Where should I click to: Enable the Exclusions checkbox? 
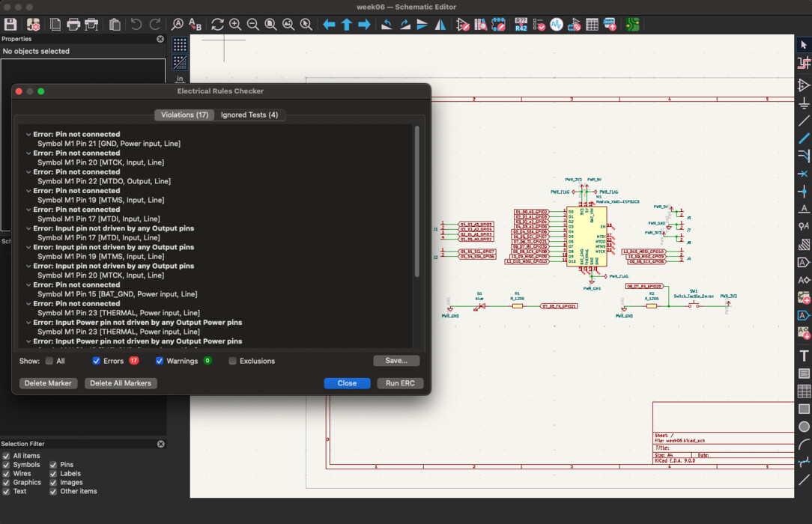tap(232, 361)
